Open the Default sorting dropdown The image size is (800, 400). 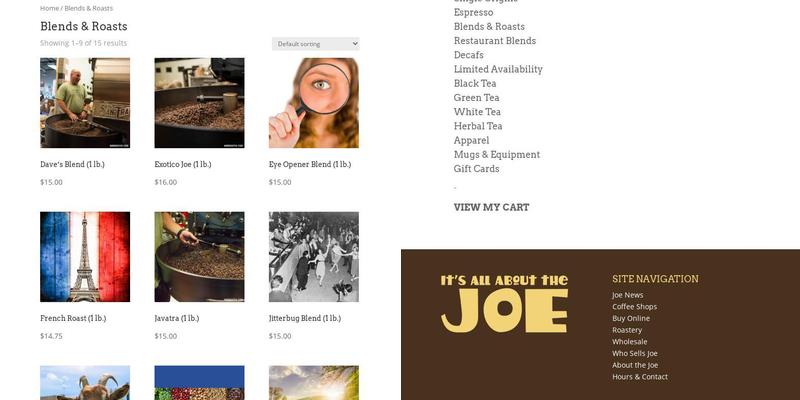tap(315, 44)
